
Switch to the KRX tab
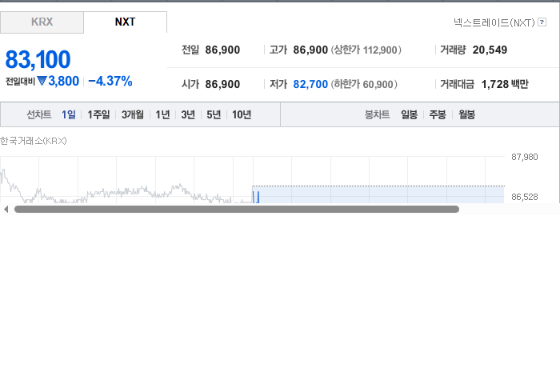[x=42, y=22]
